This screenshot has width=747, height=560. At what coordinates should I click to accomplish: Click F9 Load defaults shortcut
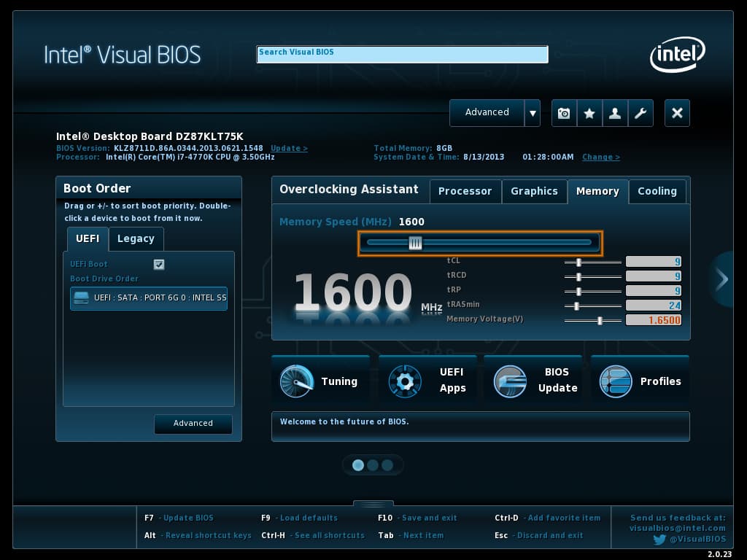(299, 518)
